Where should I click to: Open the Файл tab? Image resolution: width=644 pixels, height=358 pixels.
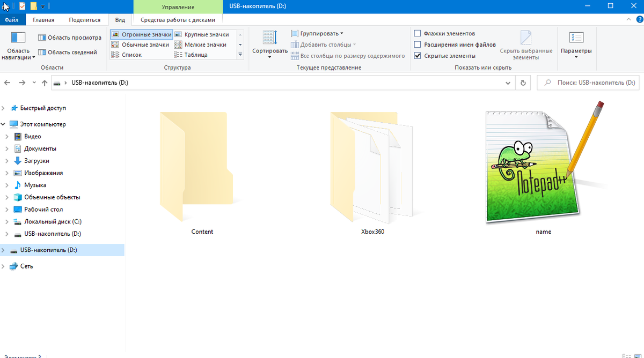(12, 20)
